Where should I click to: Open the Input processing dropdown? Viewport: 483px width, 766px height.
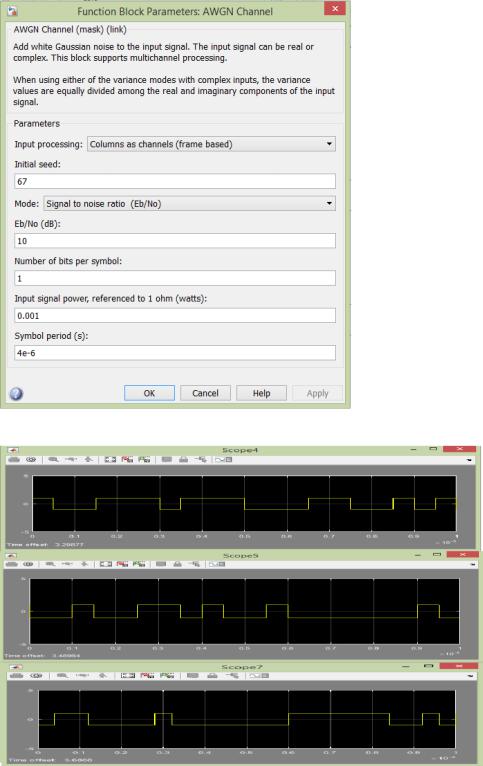pos(211,144)
